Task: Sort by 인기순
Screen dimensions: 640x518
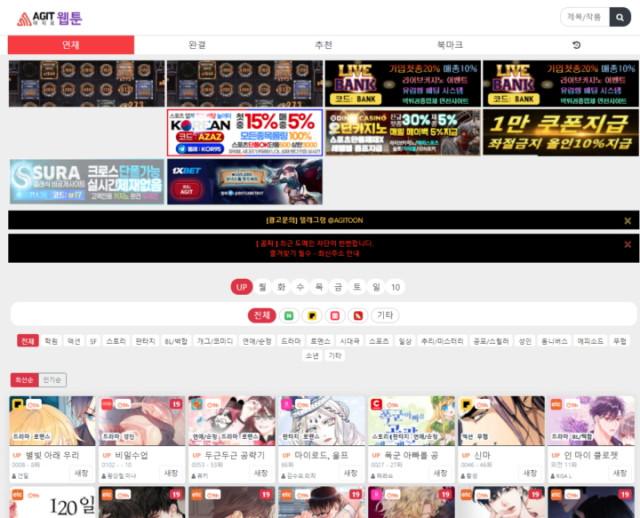Action: pyautogui.click(x=52, y=380)
